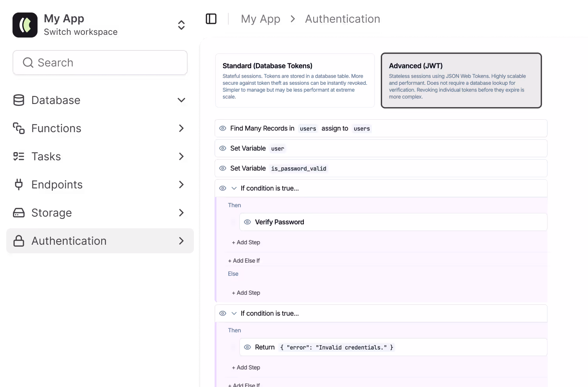Expand the Endpoints section chevron
This screenshot has width=588, height=387.
181,185
